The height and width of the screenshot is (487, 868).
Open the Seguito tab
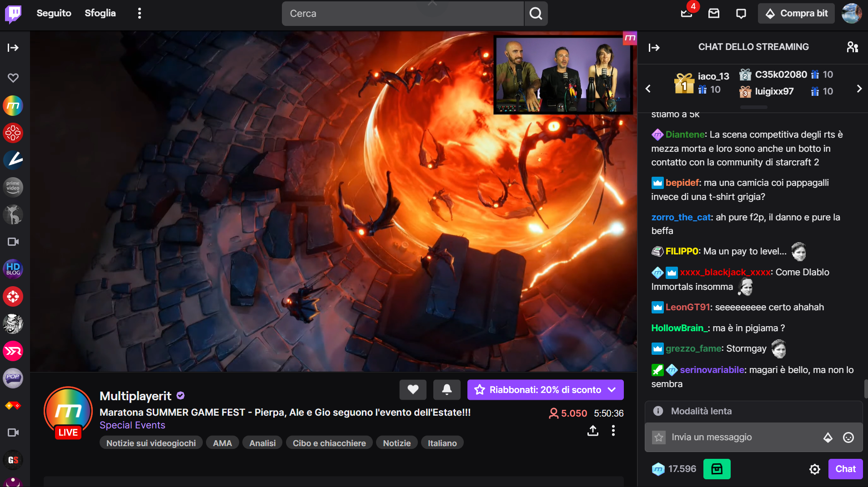(54, 13)
